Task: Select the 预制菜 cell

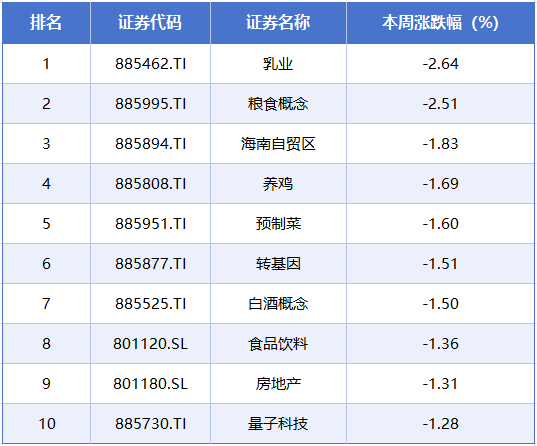Action: 278,224
